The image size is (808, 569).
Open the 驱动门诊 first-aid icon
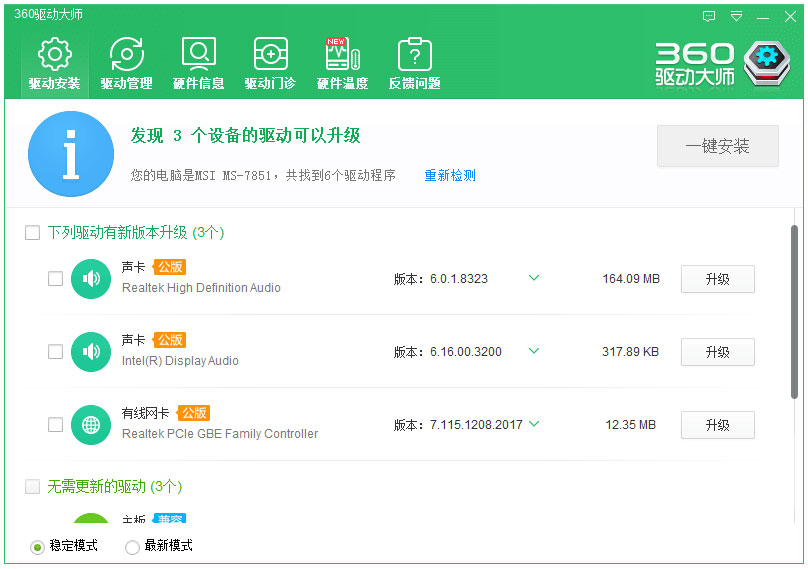click(271, 54)
